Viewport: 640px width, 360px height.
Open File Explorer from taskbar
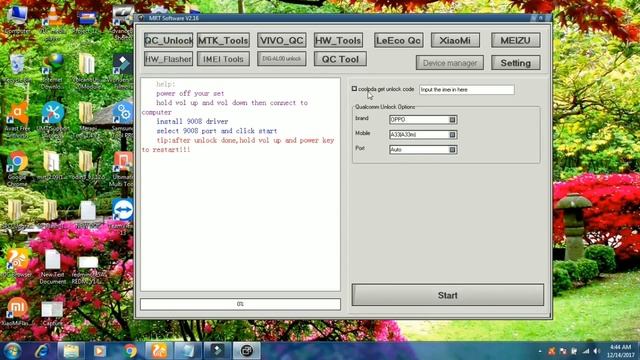[x=71, y=351]
